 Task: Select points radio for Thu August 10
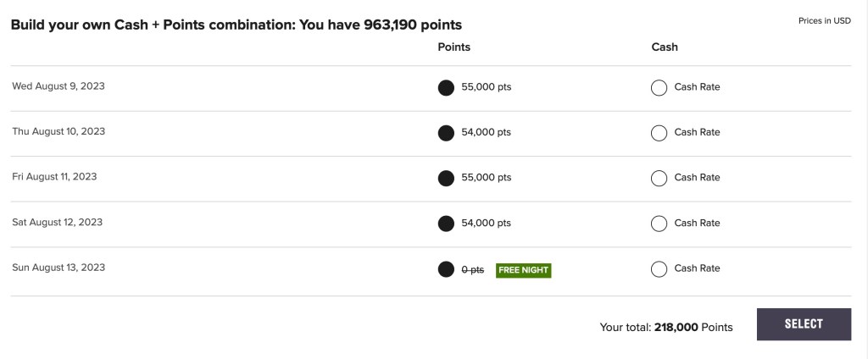pos(446,133)
